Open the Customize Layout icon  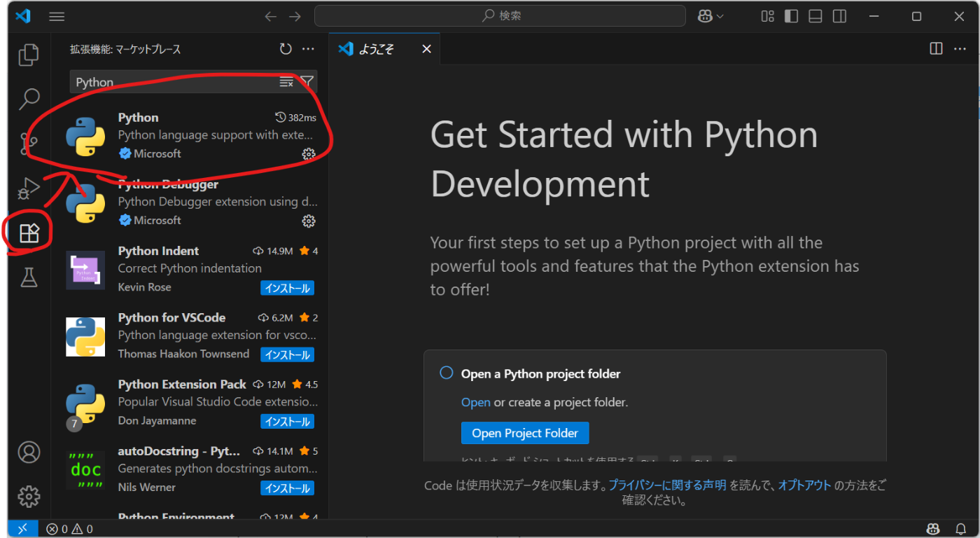tap(768, 16)
